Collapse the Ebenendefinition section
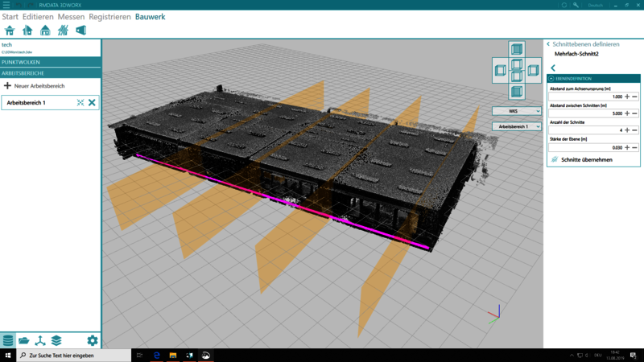The height and width of the screenshot is (362, 644). coord(552,79)
